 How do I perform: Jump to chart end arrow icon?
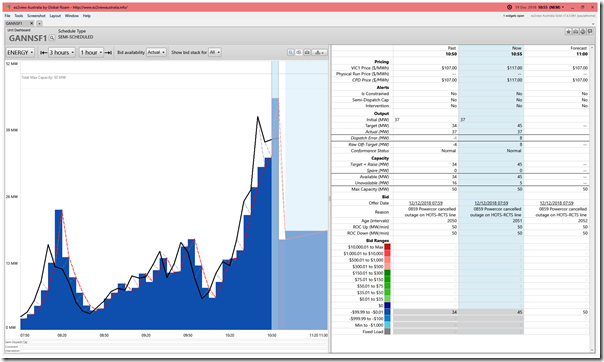pyautogui.click(x=108, y=52)
